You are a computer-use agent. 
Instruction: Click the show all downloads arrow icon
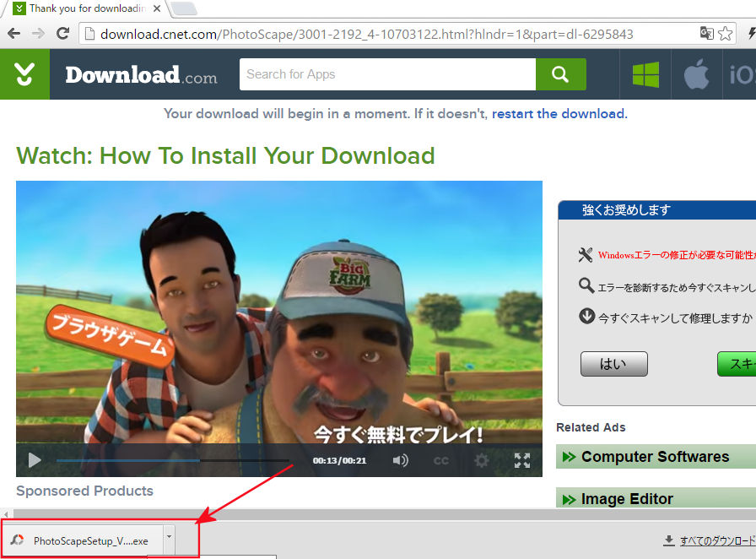pyautogui.click(x=669, y=540)
